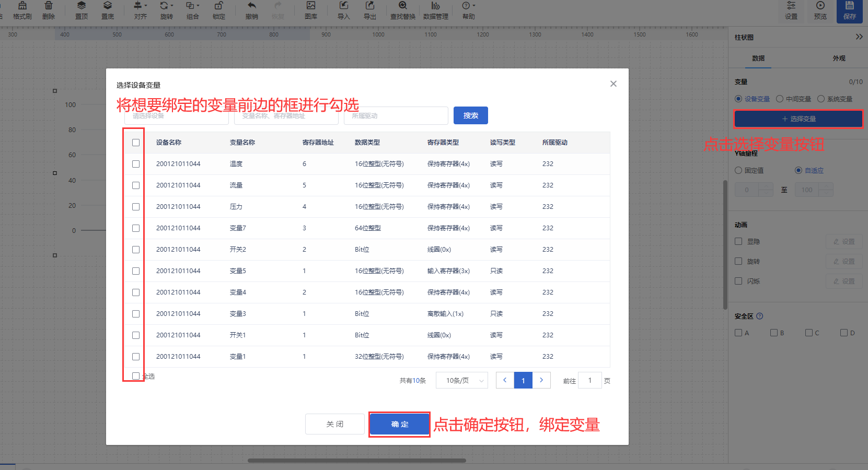This screenshot has width=868, height=470.
Task: Click the 搜索 search button
Action: point(471,115)
